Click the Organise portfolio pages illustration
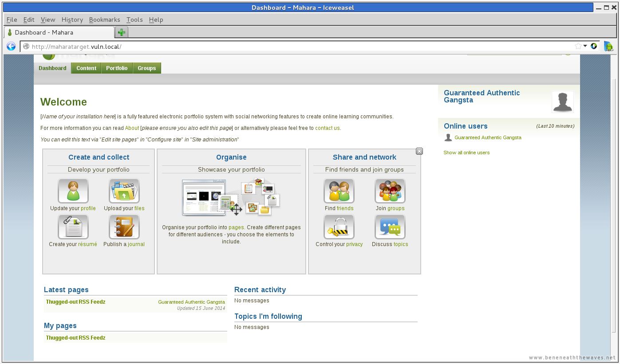Image resolution: width=620 pixels, height=364 pixels. (x=231, y=197)
